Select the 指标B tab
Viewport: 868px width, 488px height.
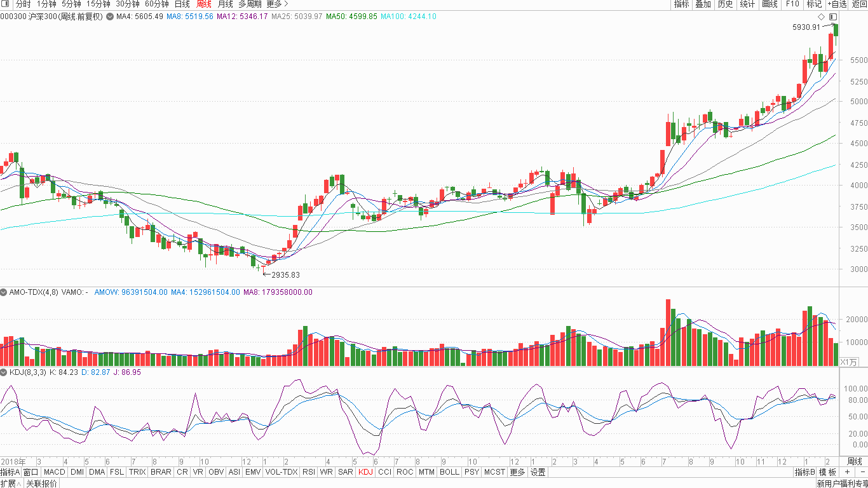coord(804,472)
